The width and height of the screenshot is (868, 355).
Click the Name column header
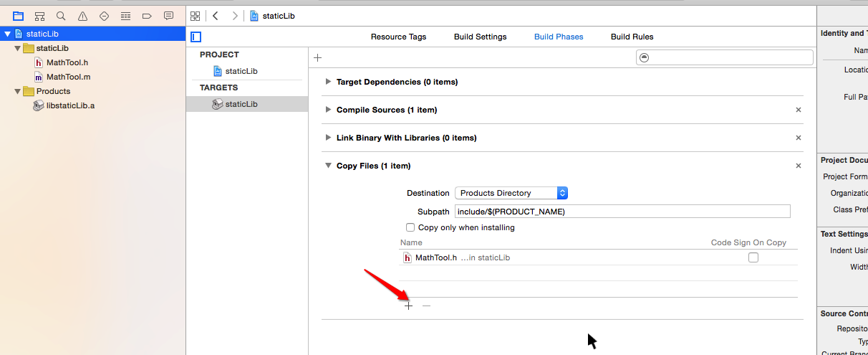point(411,242)
